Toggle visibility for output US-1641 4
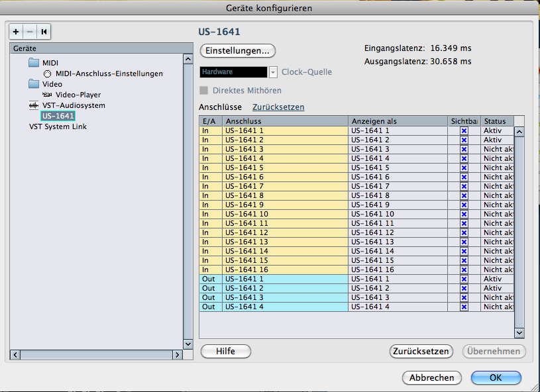540x392 pixels. [464, 307]
